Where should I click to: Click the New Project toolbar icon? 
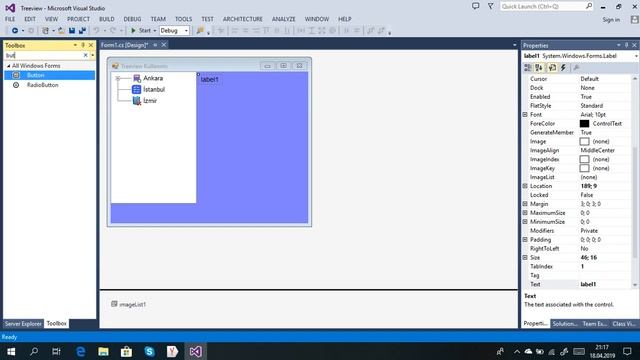45,31
